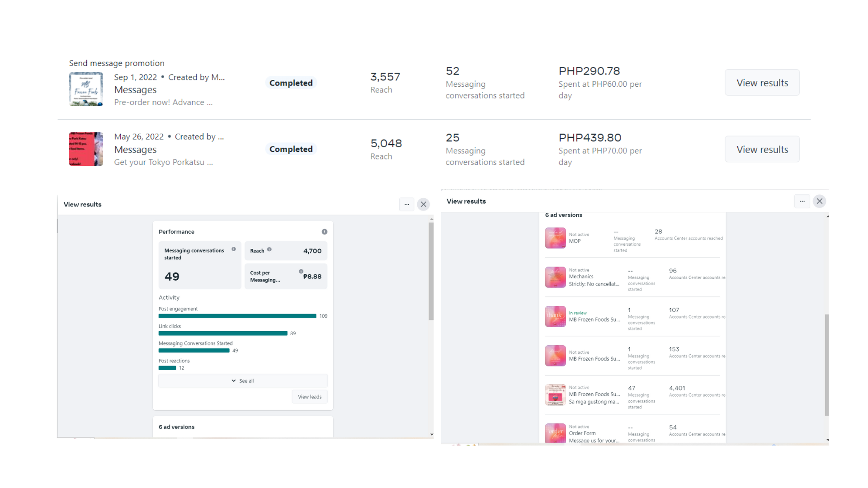This screenshot has height=488, width=868.
Task: Click scroll down arrow in left results panel
Action: point(431,435)
